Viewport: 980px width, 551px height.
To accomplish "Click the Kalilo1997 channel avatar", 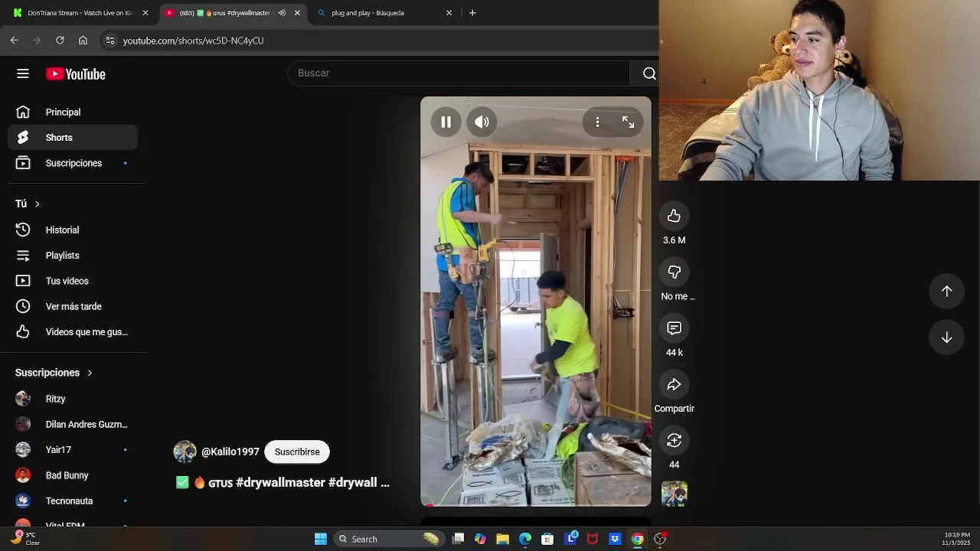I will coord(185,452).
